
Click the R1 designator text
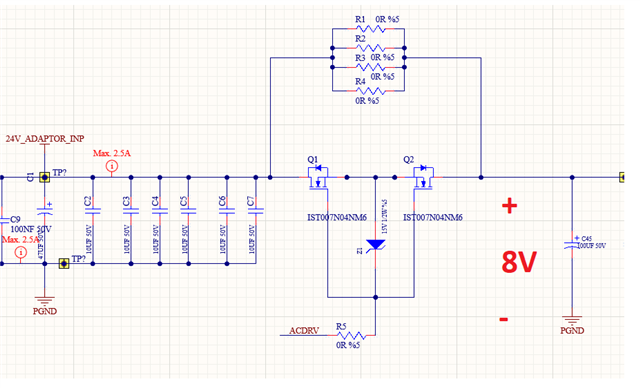coord(360,19)
